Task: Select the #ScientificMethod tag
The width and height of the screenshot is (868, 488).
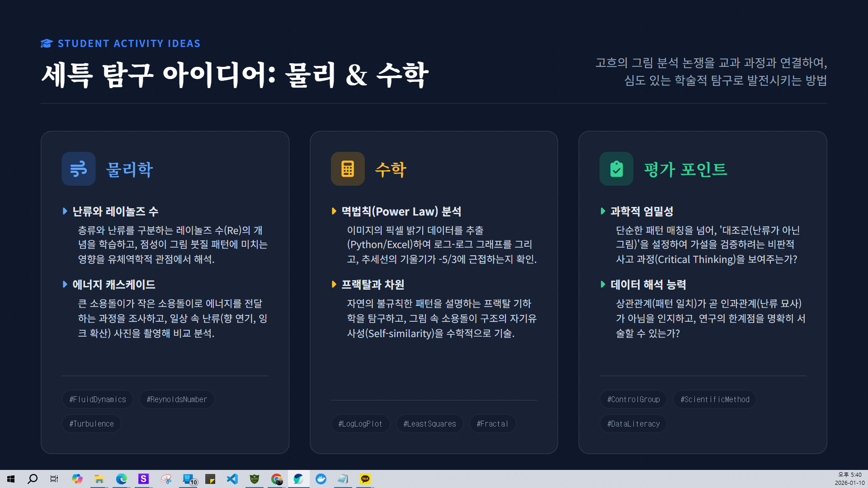Action: pos(715,399)
